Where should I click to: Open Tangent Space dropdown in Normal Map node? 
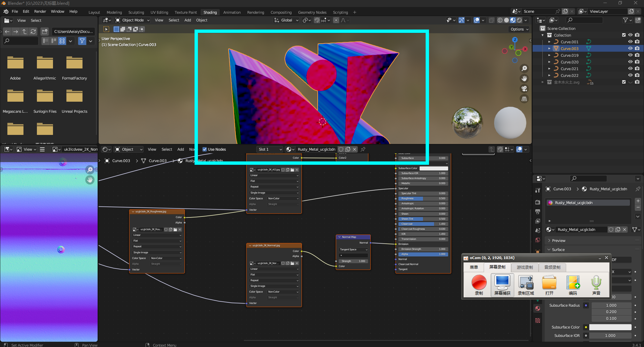click(x=354, y=250)
